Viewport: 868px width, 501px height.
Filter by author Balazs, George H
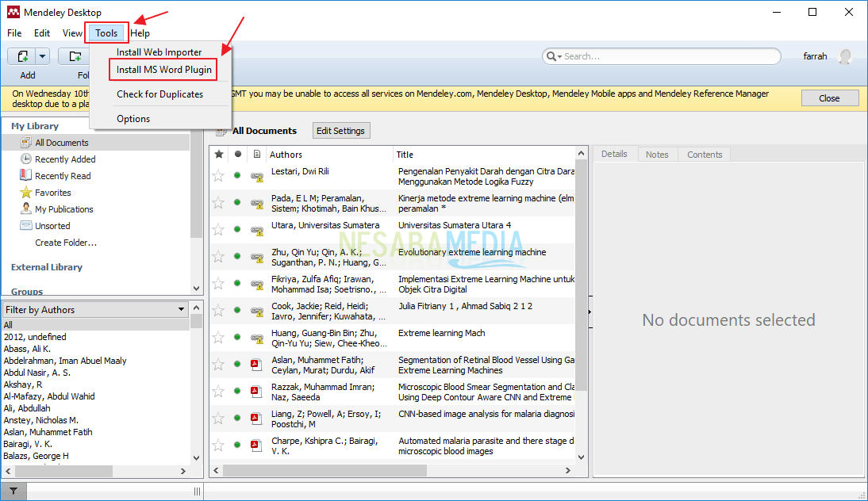point(36,456)
